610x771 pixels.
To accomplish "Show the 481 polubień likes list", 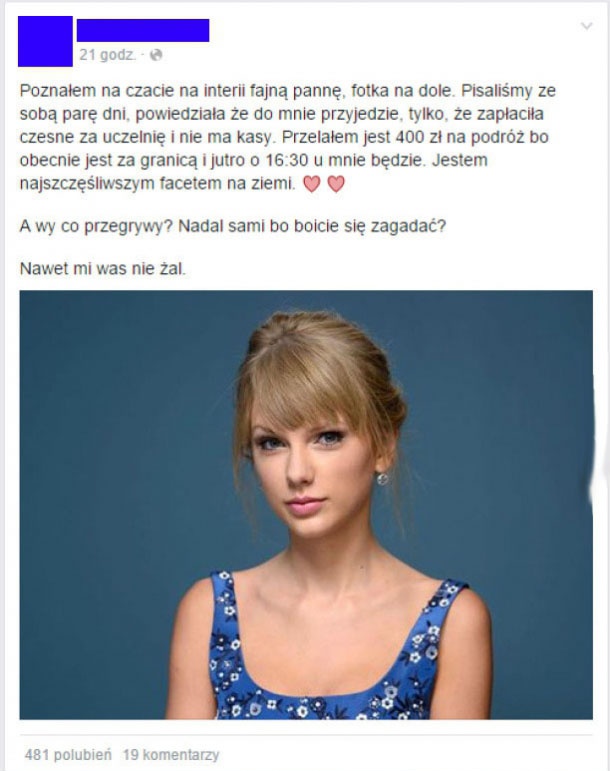I will pos(68,754).
